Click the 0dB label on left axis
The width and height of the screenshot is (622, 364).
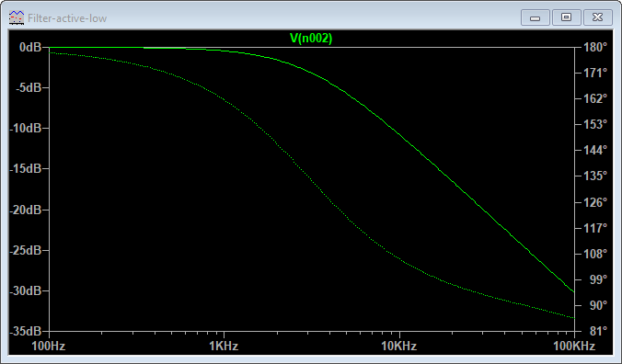coord(30,48)
